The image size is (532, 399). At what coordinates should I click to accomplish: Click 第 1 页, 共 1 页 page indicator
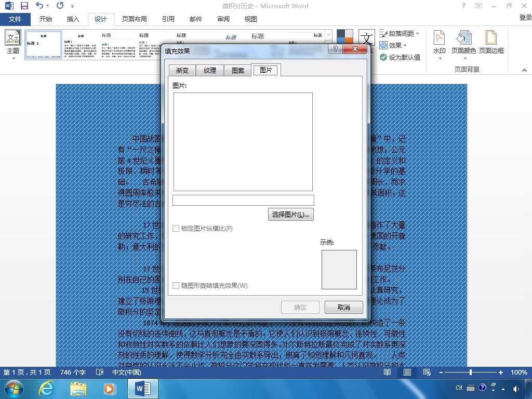point(27,372)
